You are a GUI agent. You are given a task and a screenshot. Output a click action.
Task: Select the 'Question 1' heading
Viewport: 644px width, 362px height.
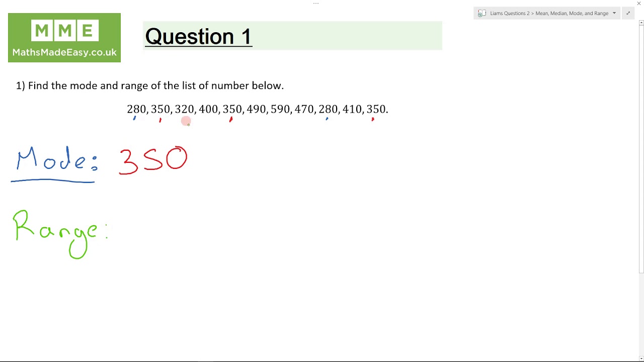tap(198, 37)
